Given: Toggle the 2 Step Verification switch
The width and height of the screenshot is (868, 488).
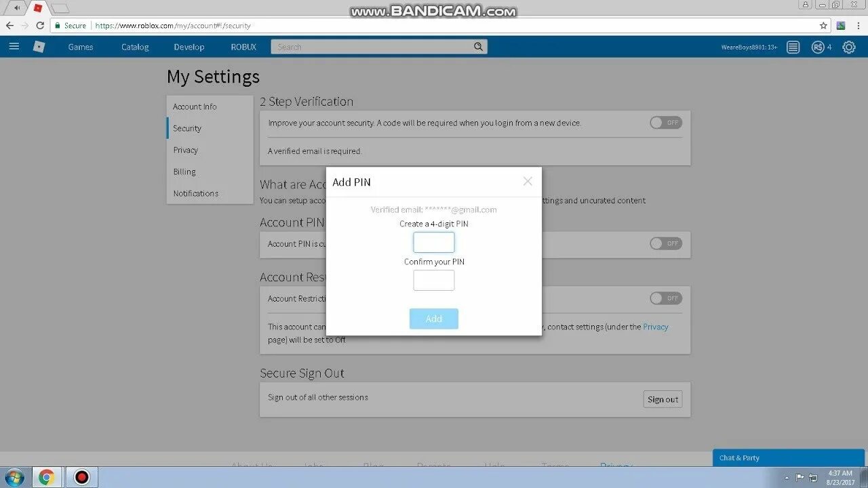Looking at the screenshot, I should click(666, 123).
